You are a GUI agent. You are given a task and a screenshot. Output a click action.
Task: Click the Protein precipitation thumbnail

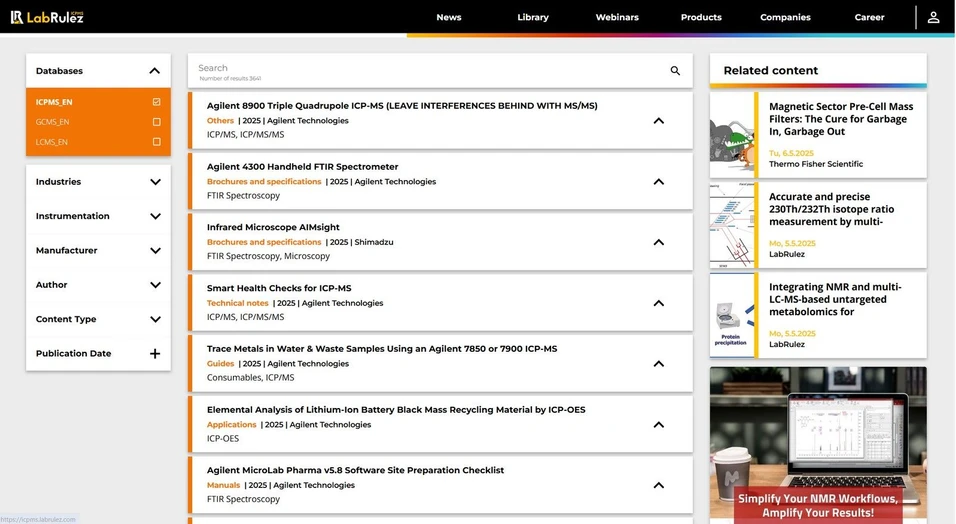coord(732,315)
